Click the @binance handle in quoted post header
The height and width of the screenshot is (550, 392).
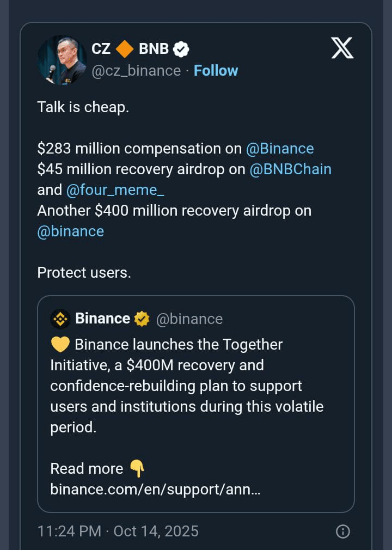pyautogui.click(x=189, y=319)
